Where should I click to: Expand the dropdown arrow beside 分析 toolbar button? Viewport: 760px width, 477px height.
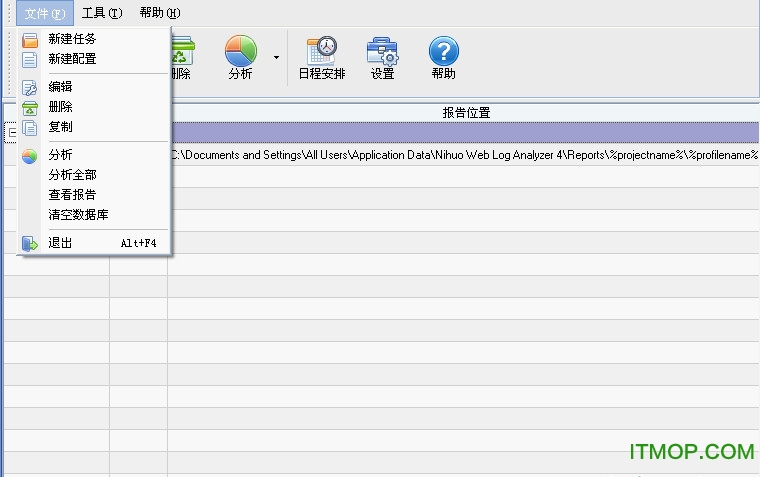coord(276,57)
